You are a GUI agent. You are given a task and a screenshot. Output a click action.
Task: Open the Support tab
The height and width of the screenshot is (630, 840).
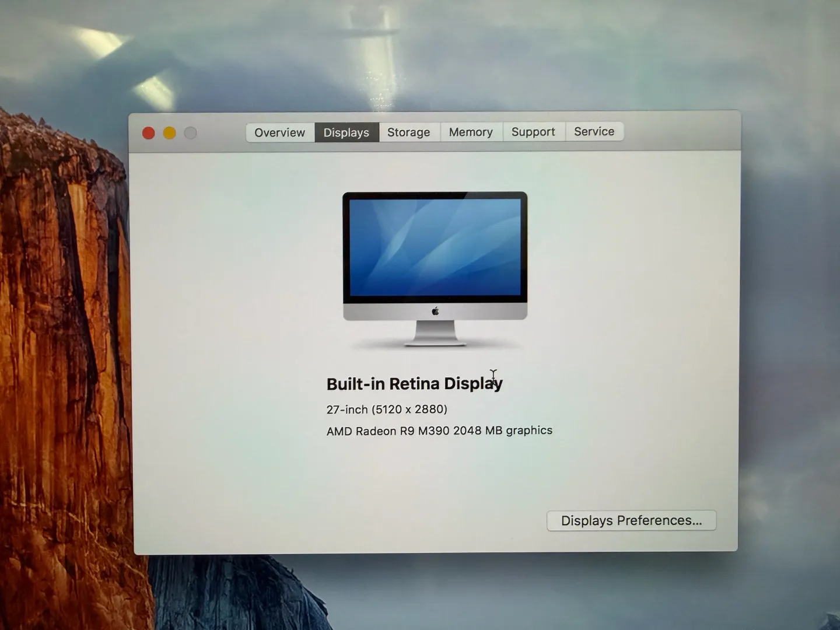(533, 132)
